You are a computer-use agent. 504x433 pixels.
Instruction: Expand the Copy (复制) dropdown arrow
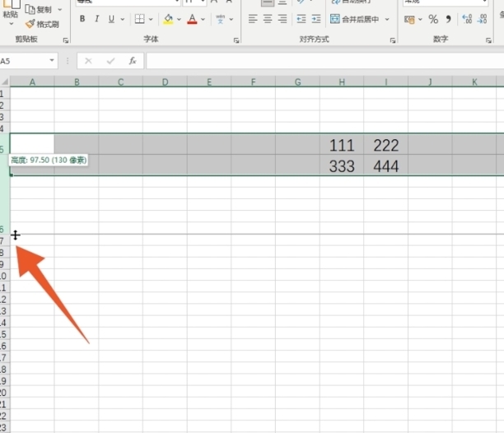[x=60, y=10]
